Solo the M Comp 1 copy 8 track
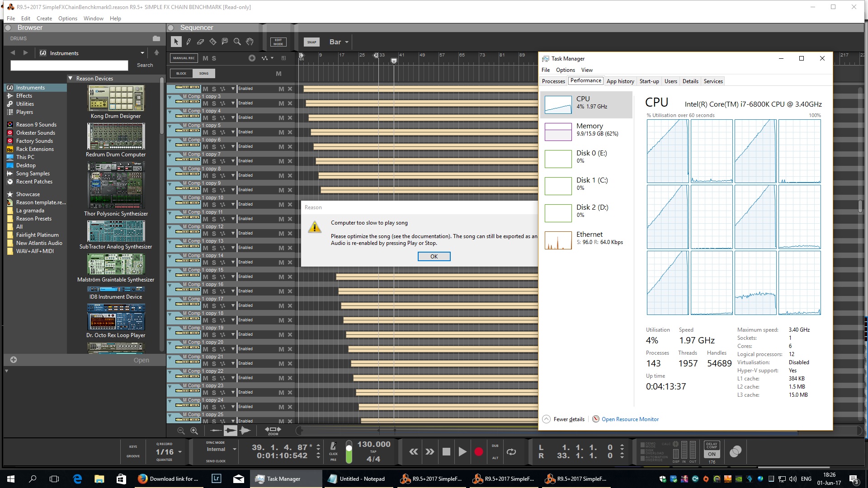Screen dimensions: 868x488 (214, 176)
